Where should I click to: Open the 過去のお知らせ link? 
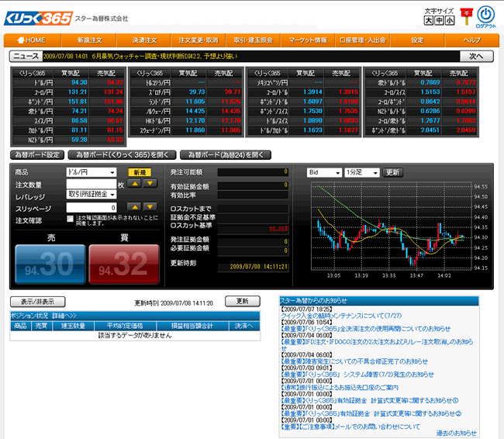coord(457,434)
